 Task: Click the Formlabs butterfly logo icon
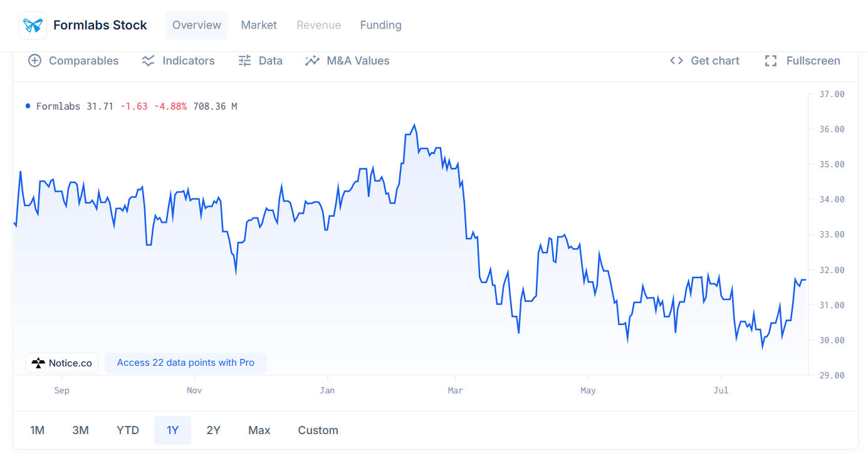[33, 25]
